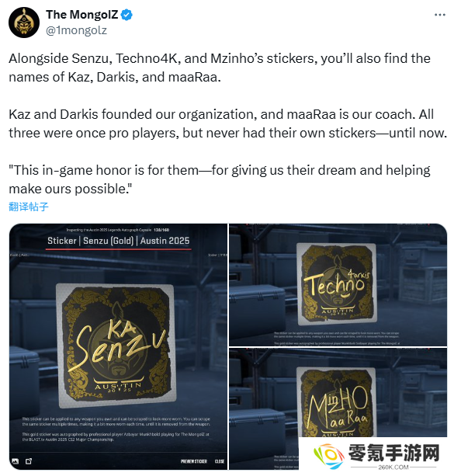Click the tweet text mentioning Kaz and Darkis
Screen dimensions: 454x476
coord(227,123)
